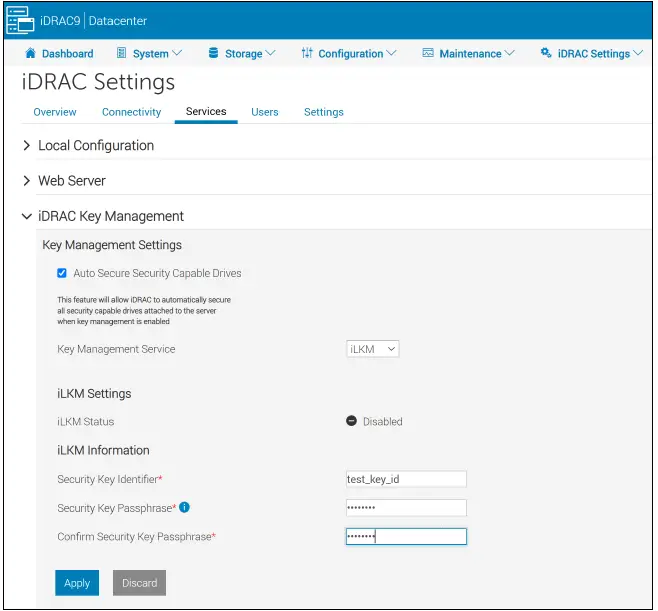Click the auto secure feature description text
Image resolution: width=658 pixels, height=611 pixels.
[144, 311]
